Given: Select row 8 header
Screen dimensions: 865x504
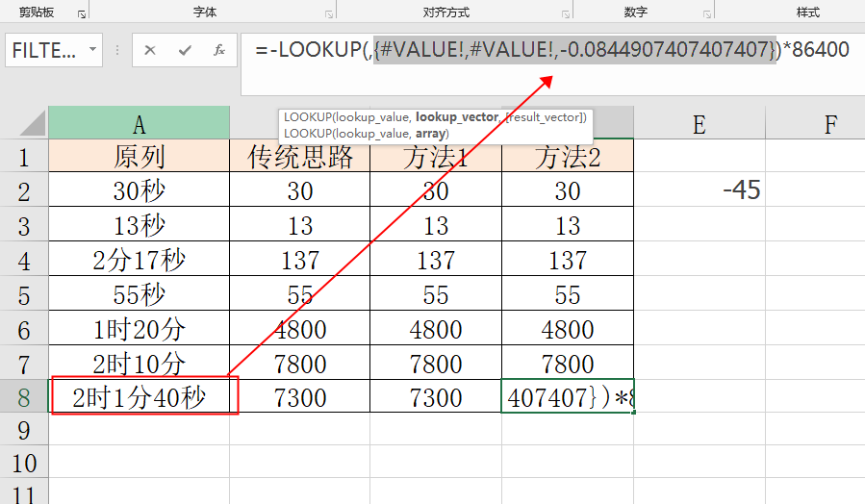Looking at the screenshot, I should point(24,396).
